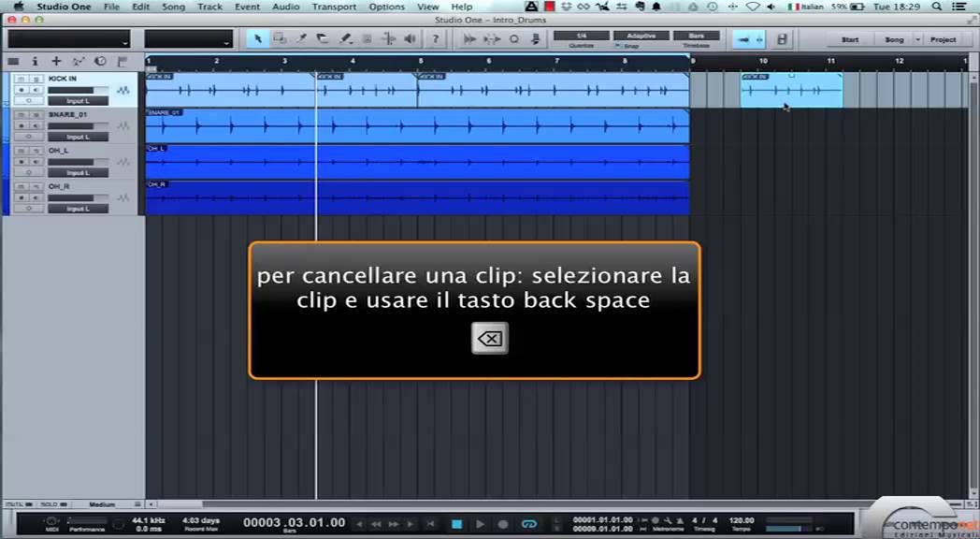Open the Medium track height dropdown

pos(107,504)
